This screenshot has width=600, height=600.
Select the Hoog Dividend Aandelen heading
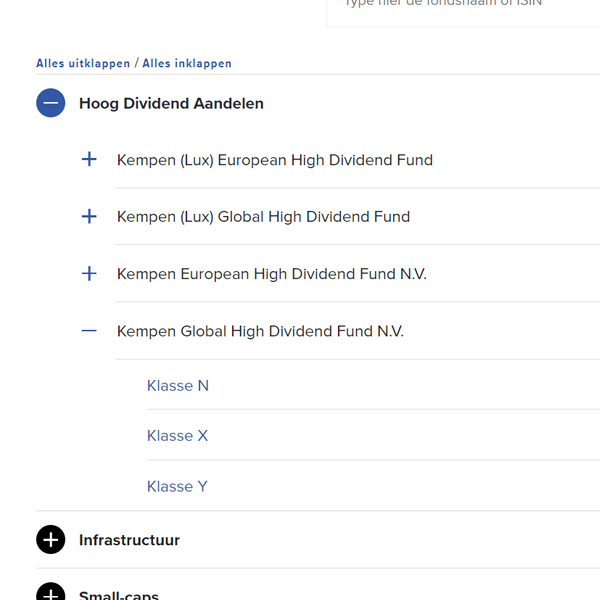pyautogui.click(x=171, y=104)
